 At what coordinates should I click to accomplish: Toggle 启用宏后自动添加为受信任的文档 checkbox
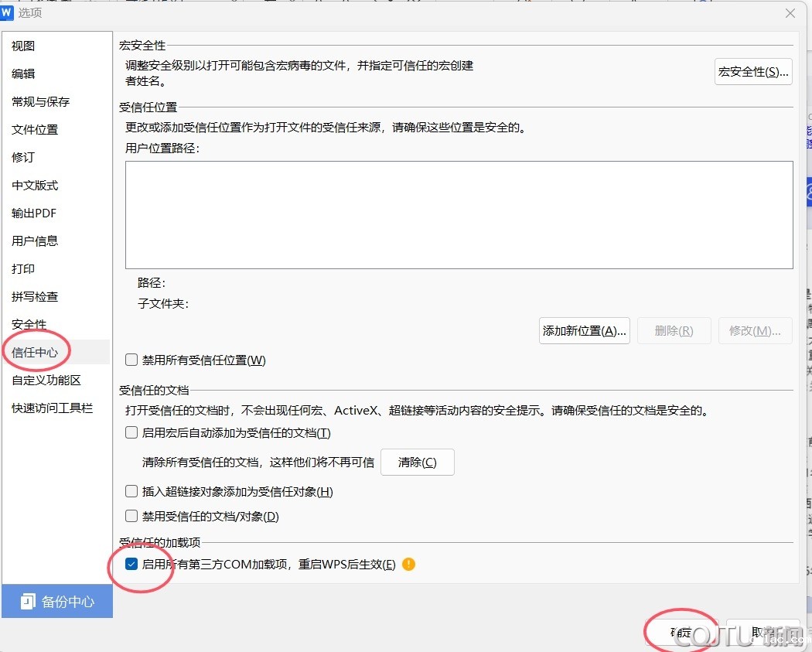tap(131, 433)
